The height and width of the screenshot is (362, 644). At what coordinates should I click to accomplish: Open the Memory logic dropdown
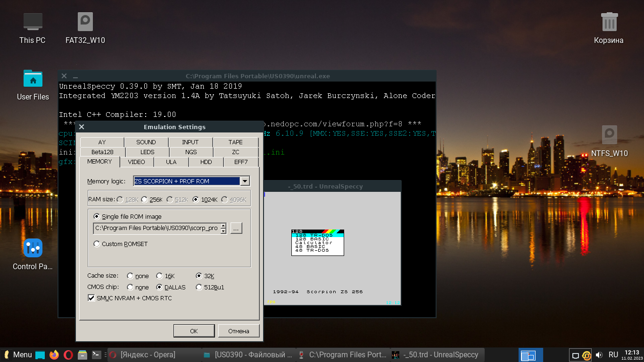(x=245, y=181)
